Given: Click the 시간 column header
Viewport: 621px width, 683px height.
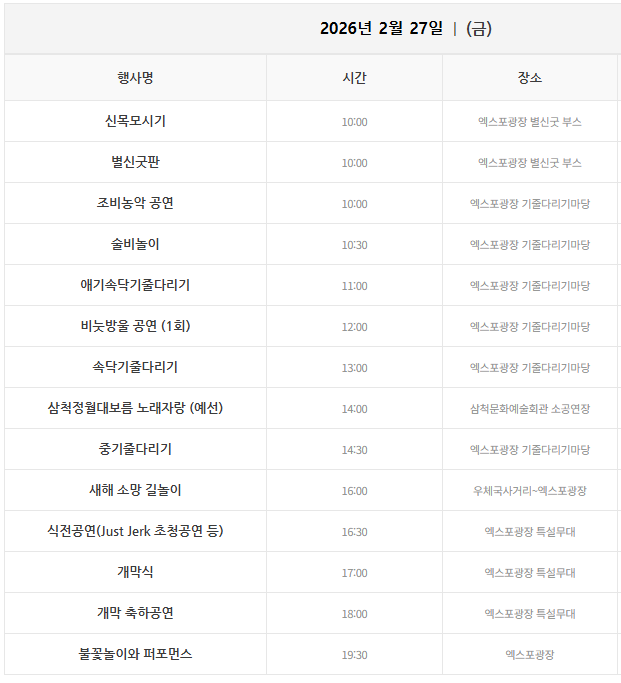Looking at the screenshot, I should (x=354, y=78).
